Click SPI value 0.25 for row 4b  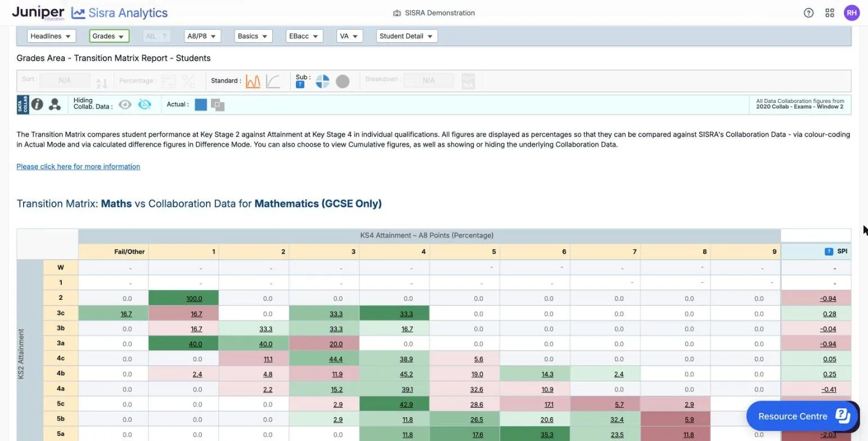click(x=829, y=374)
